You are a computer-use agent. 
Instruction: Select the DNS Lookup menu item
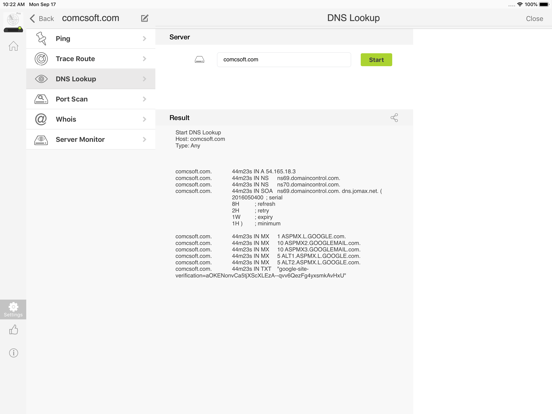coord(91,79)
